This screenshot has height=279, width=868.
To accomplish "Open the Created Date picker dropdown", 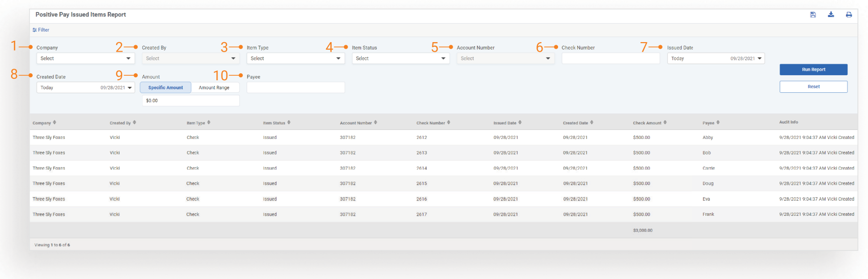I will (x=85, y=88).
